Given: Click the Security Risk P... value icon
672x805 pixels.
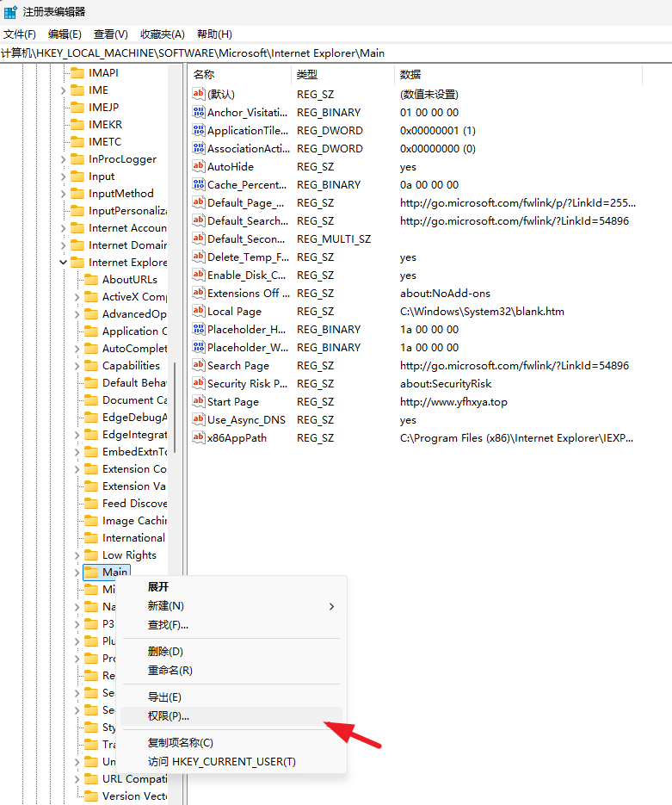Looking at the screenshot, I should (199, 383).
